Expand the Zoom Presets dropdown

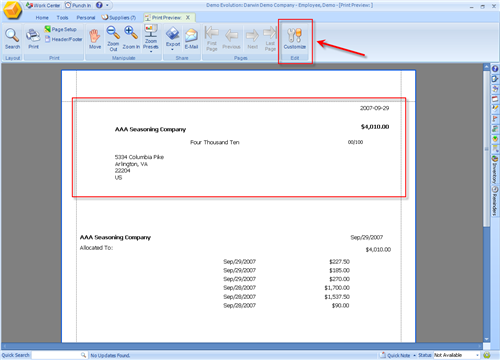point(151,39)
